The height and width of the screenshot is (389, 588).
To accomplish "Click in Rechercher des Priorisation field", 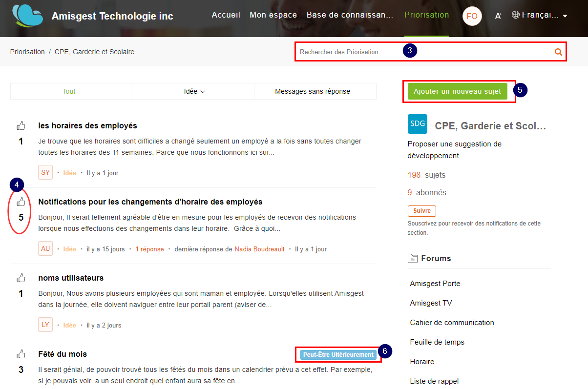I will click(425, 52).
